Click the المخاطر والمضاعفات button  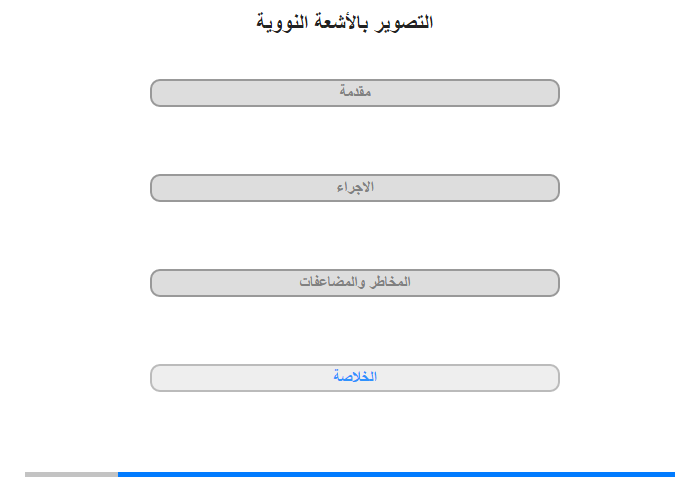pyautogui.click(x=355, y=283)
